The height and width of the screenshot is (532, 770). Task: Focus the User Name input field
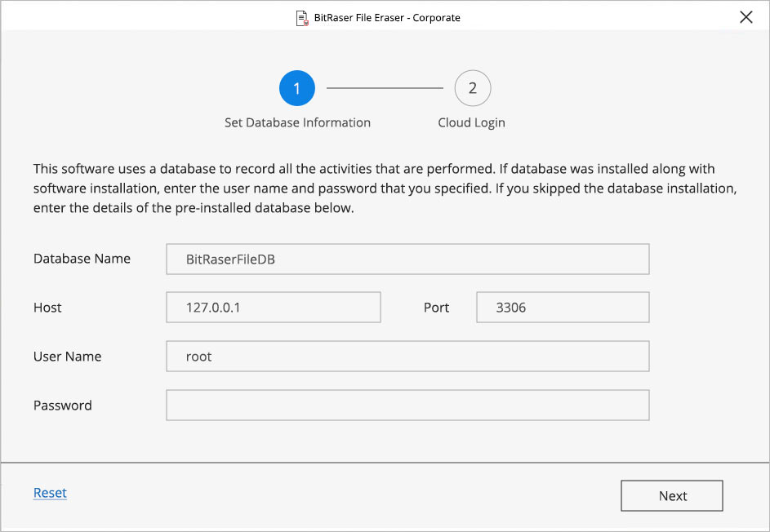click(407, 357)
